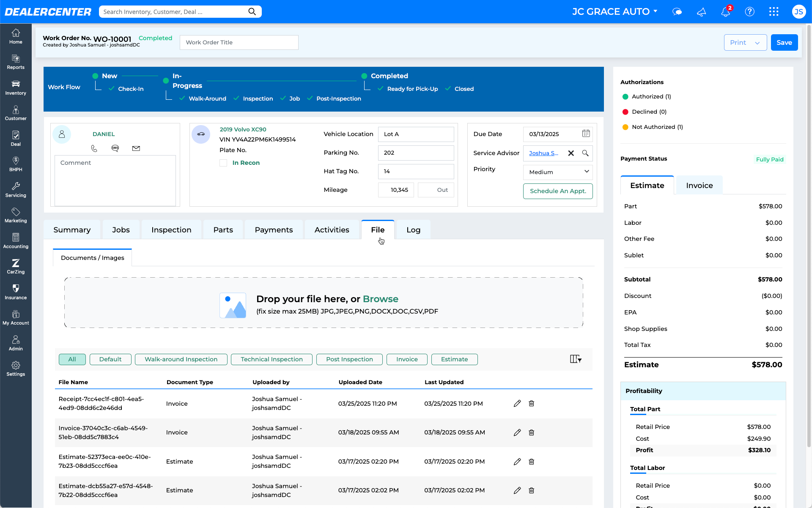Open the Admin section
Image resolution: width=812 pixels, height=508 pixels.
[x=16, y=343]
